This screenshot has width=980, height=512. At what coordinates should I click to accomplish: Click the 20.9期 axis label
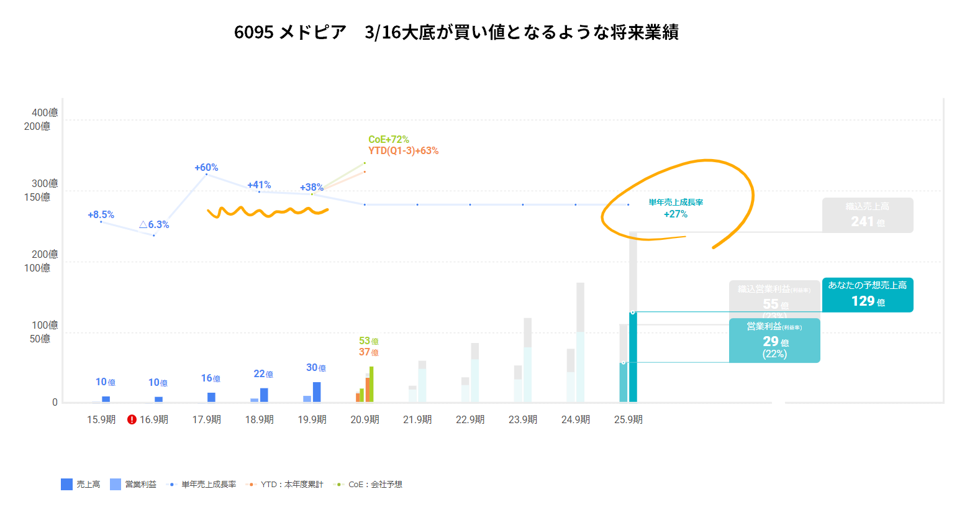pyautogui.click(x=365, y=419)
